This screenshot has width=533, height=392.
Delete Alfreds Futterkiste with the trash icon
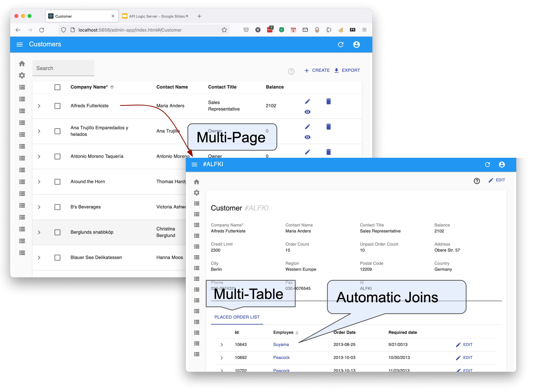(x=329, y=102)
